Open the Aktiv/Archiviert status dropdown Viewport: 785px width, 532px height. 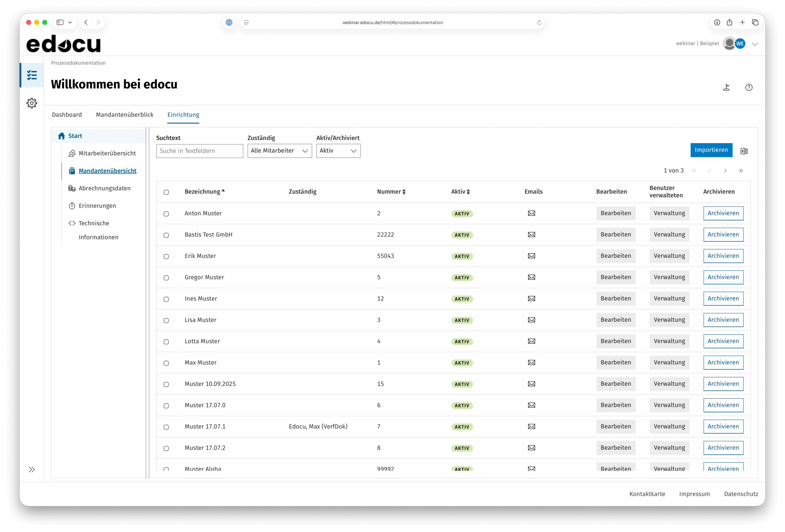pyautogui.click(x=338, y=151)
